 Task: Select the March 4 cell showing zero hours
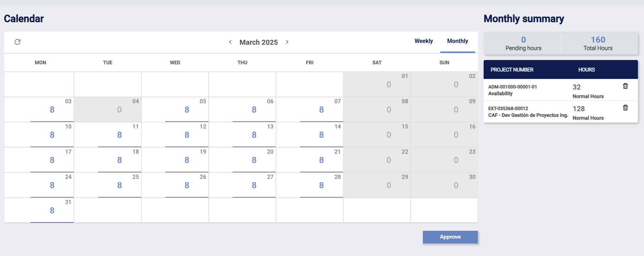click(119, 110)
